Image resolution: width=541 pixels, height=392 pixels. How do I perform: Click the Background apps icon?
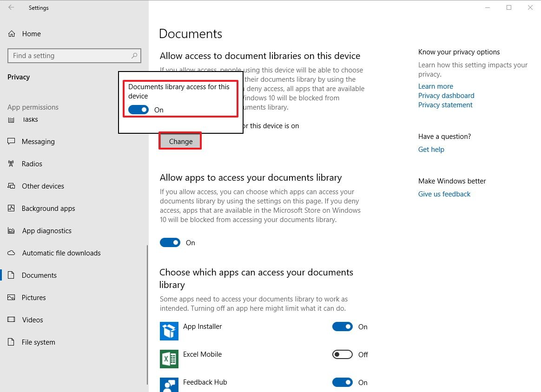pos(11,208)
